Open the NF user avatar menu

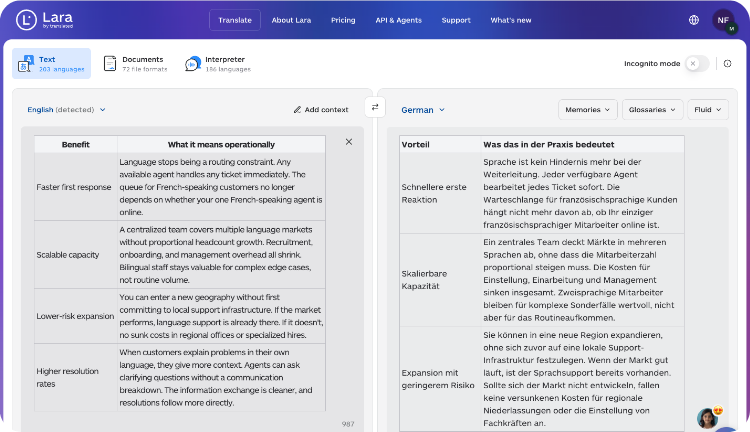tap(723, 20)
